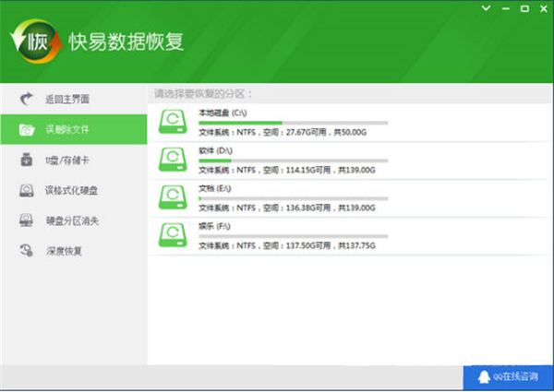The height and width of the screenshot is (392, 554).
Task: Open the title bar dropdown arrow menu
Action: [488, 8]
